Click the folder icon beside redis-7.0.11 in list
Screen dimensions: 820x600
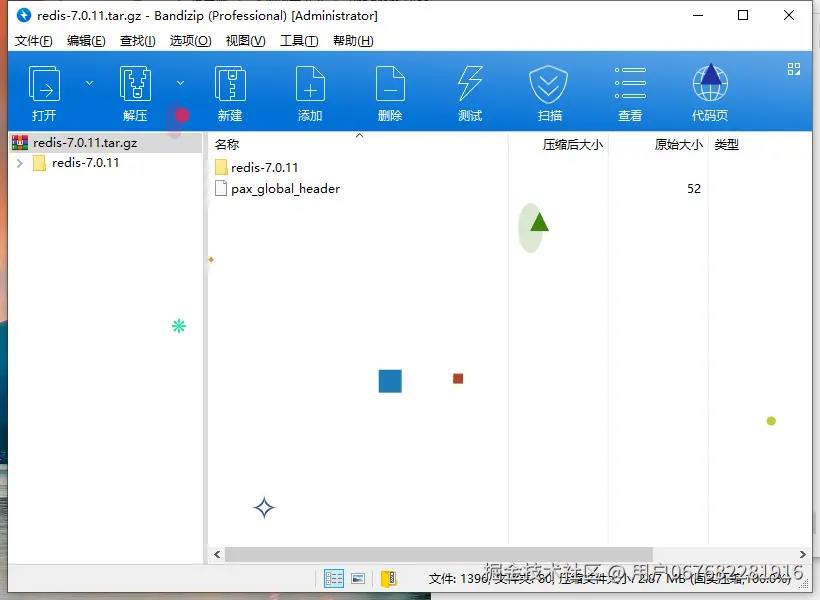coord(221,167)
